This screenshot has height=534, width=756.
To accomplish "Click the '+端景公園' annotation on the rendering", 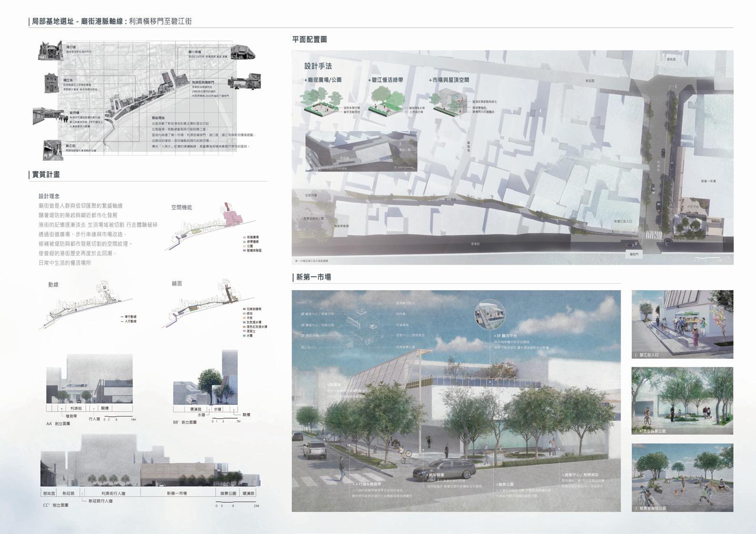I will pyautogui.click(x=504, y=484).
